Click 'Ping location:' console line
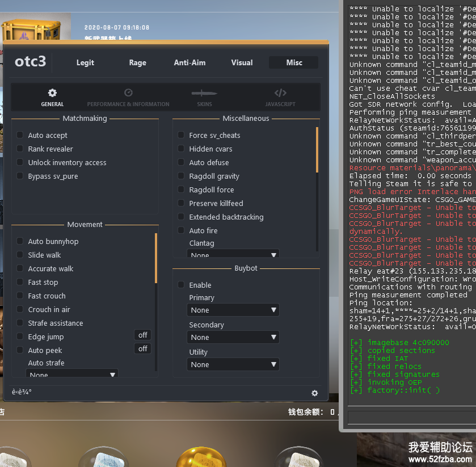This screenshot has width=476, height=467. (x=381, y=303)
